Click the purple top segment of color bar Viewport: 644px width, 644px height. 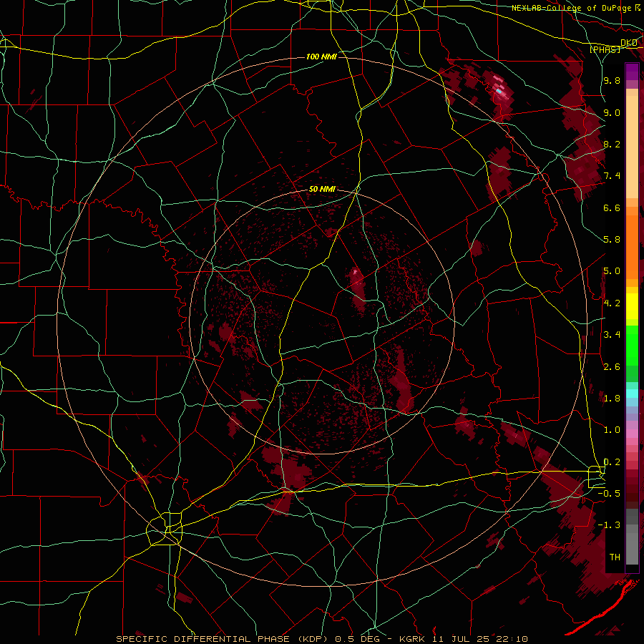(632, 72)
